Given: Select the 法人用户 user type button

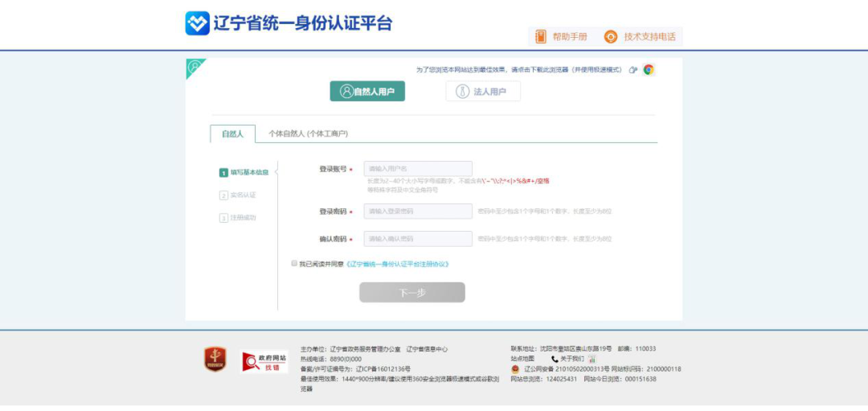Looking at the screenshot, I should pyautogui.click(x=483, y=92).
